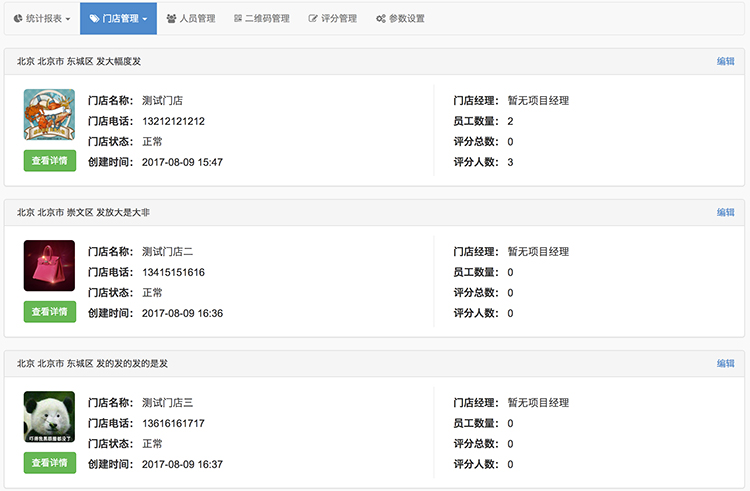Select the store name 测试门店三
Image resolution: width=750 pixels, height=491 pixels.
167,403
